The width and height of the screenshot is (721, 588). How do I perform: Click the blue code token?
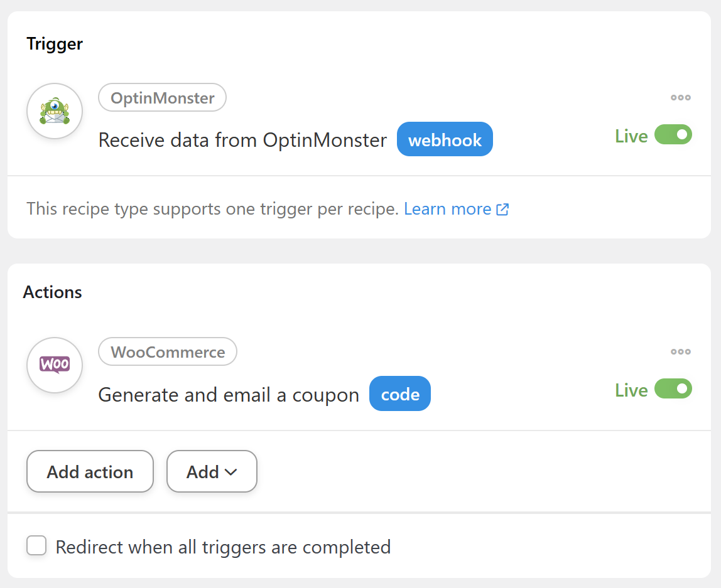400,393
